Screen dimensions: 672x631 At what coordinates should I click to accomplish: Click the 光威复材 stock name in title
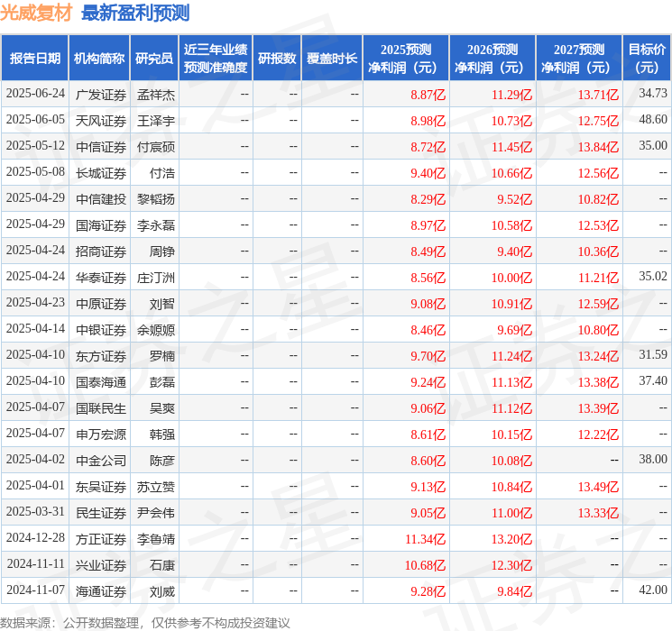(x=37, y=13)
